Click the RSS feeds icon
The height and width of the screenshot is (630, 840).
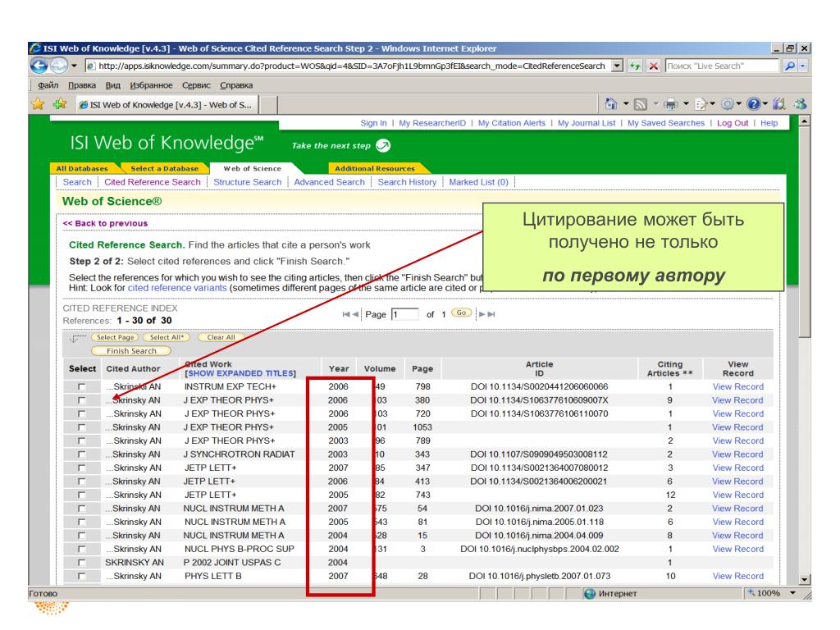tap(641, 104)
